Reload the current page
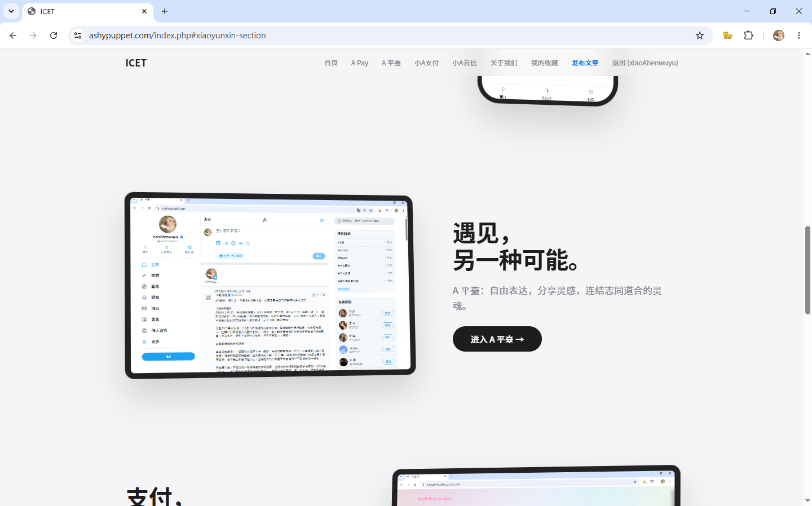The height and width of the screenshot is (506, 812). pyautogui.click(x=54, y=35)
